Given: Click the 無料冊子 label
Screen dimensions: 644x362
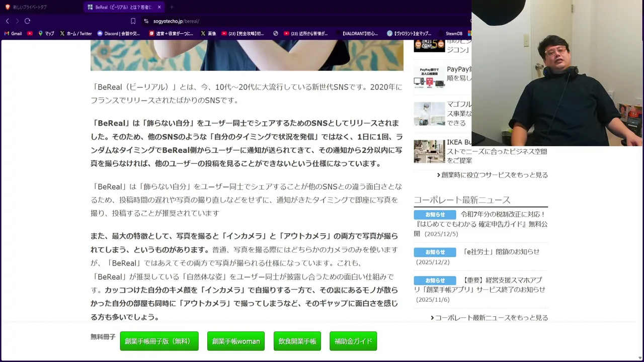Looking at the screenshot, I should pyautogui.click(x=103, y=337).
